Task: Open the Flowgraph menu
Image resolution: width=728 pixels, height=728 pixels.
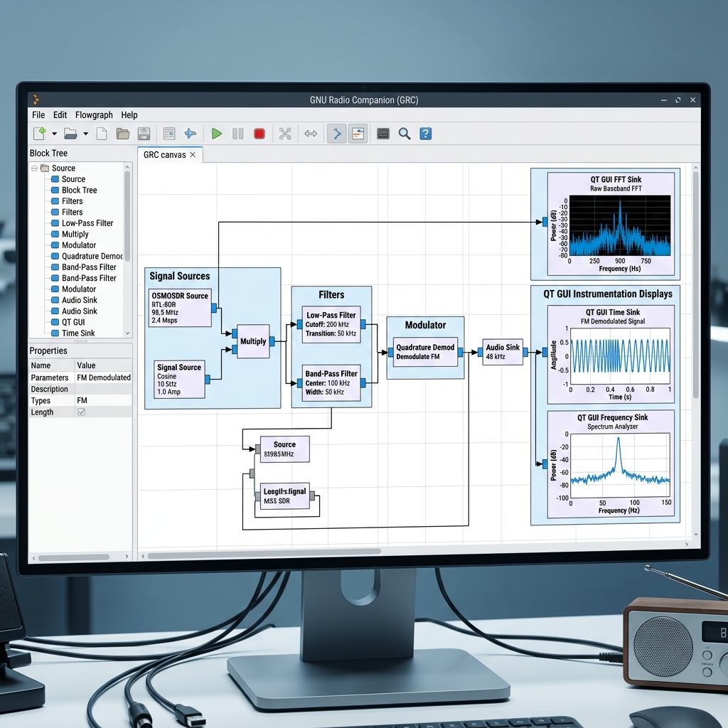Action: pos(94,114)
